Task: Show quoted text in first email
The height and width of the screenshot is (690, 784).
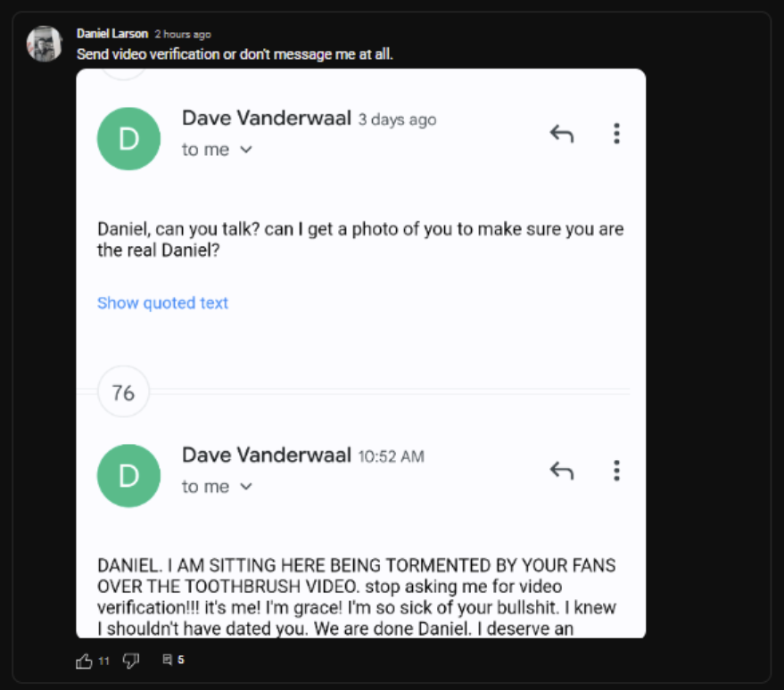Action: point(162,303)
